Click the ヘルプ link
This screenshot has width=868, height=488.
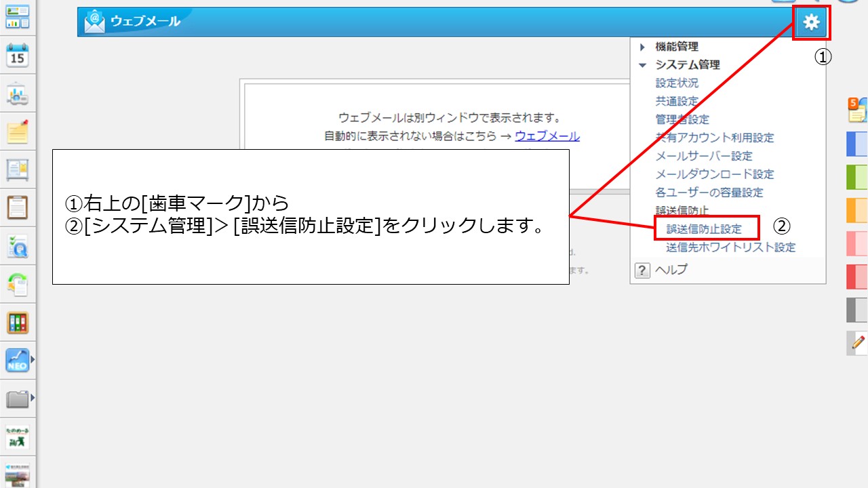coord(671,270)
